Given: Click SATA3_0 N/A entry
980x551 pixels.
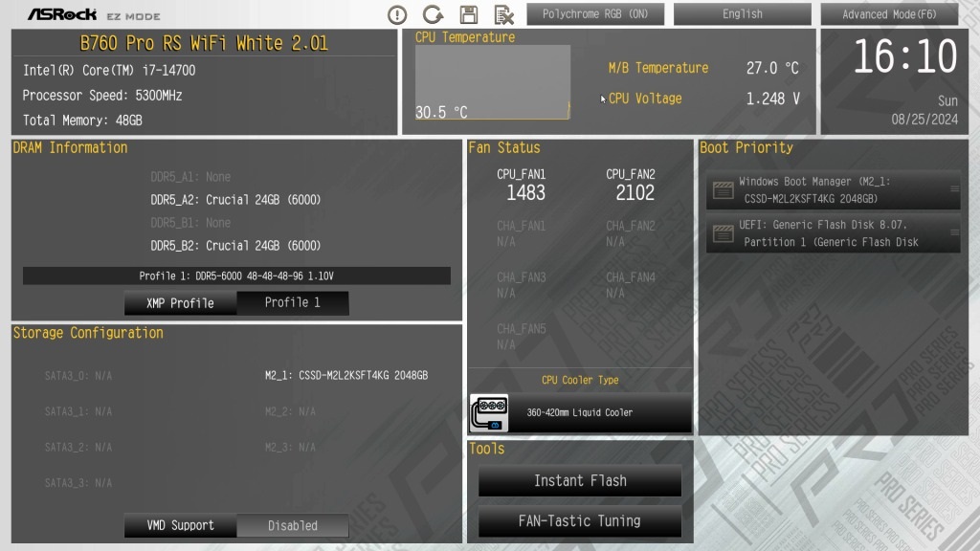Looking at the screenshot, I should [x=78, y=376].
